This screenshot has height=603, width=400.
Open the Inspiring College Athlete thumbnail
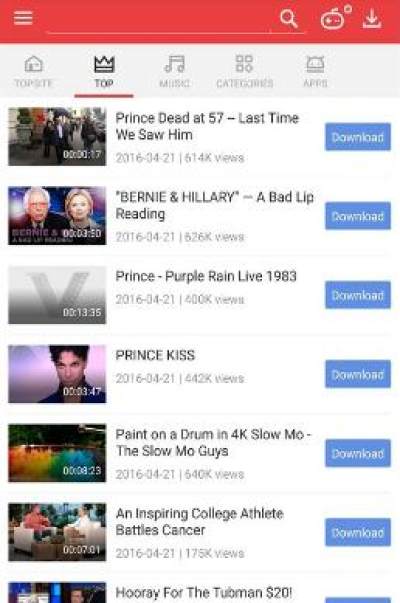[57, 532]
